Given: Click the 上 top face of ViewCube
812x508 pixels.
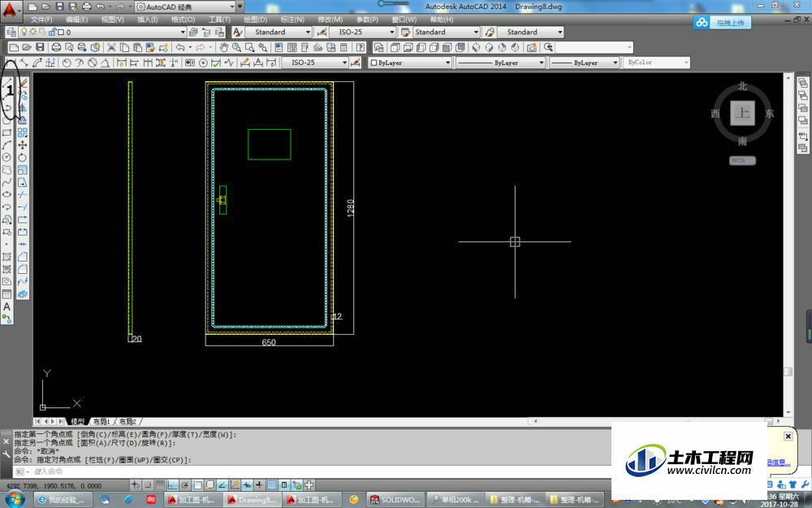Looking at the screenshot, I should [x=743, y=113].
